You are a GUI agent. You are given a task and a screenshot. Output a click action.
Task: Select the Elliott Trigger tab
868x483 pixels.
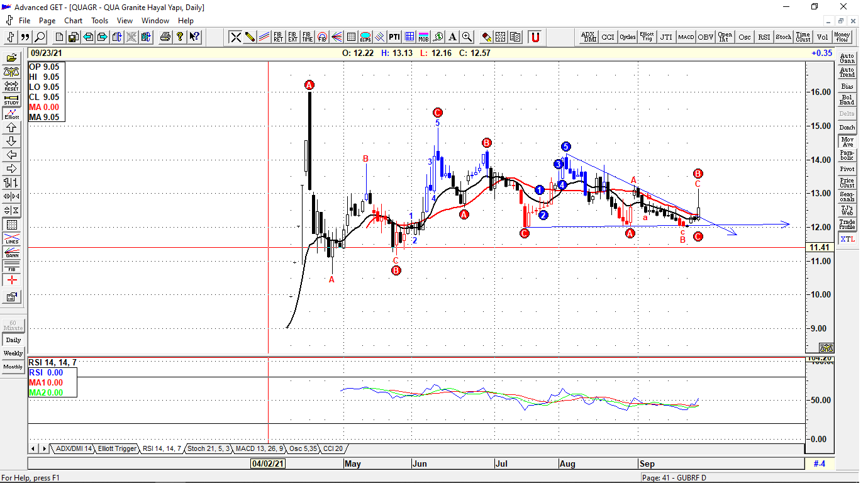click(x=117, y=449)
